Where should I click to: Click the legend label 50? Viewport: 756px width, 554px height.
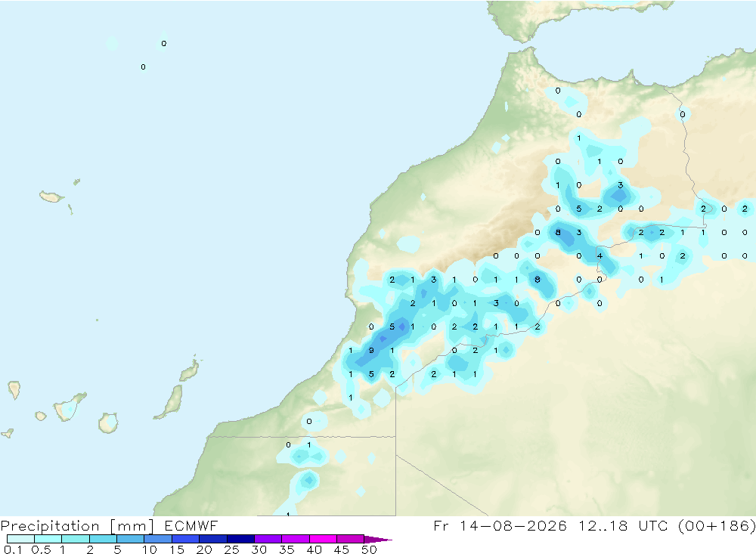369,549
